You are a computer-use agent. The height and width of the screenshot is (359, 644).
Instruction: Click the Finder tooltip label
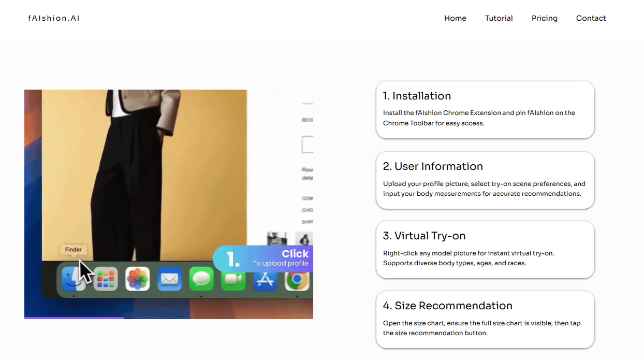(74, 249)
